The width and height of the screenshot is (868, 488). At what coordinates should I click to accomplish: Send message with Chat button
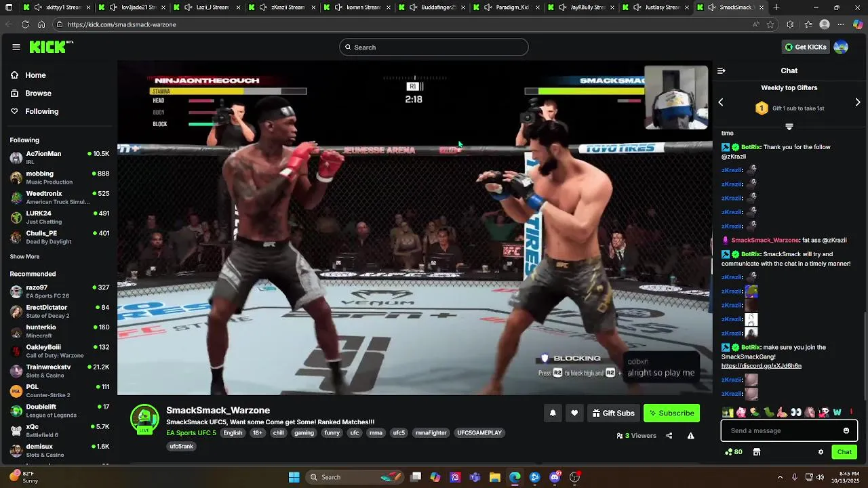click(x=844, y=452)
